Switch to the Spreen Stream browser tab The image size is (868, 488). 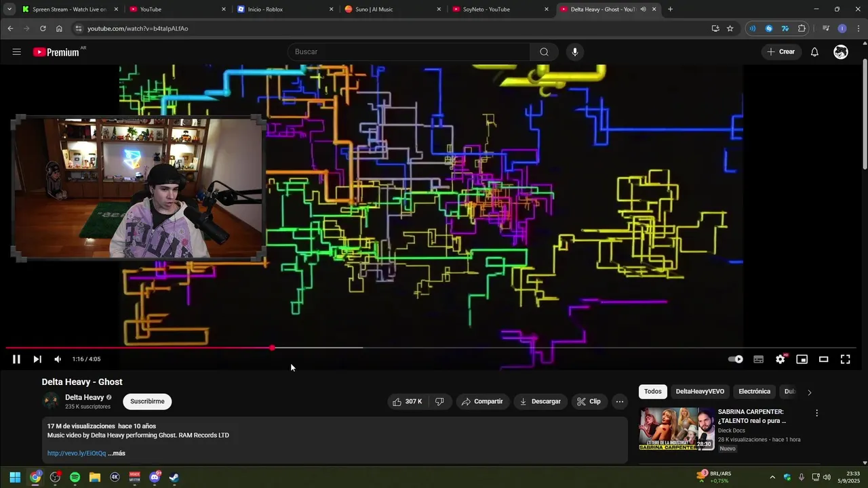[x=69, y=9]
